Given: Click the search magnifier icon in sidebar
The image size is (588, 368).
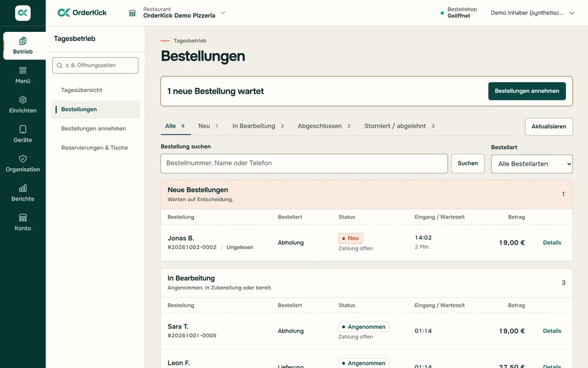Looking at the screenshot, I should pyautogui.click(x=59, y=66).
